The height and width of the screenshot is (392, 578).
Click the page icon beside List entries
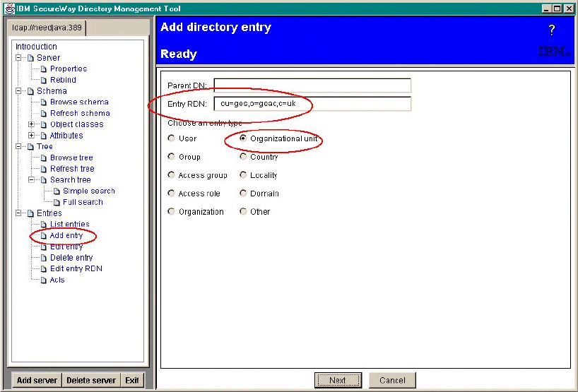[44, 225]
